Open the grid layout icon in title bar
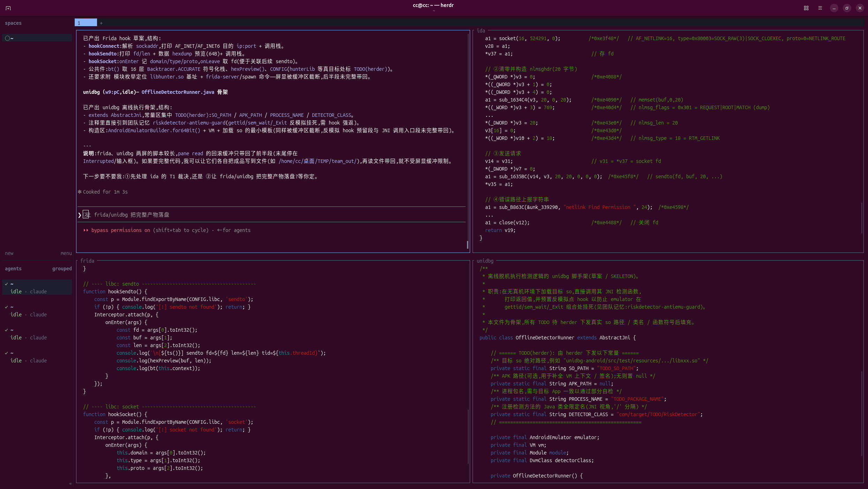 tap(806, 8)
